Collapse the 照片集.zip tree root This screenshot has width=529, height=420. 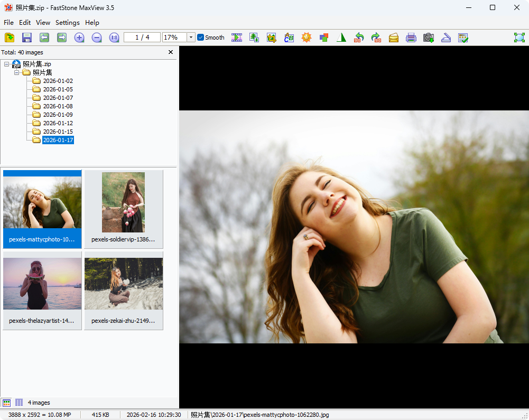(x=6, y=64)
